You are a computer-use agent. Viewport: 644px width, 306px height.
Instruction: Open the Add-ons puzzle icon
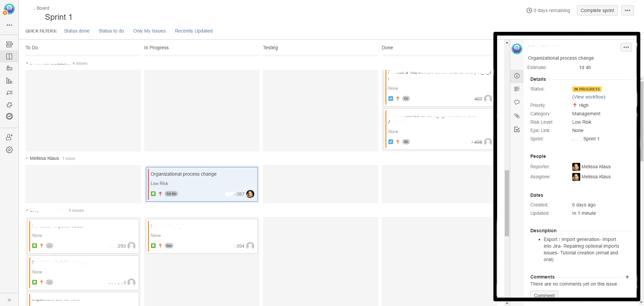click(x=9, y=105)
